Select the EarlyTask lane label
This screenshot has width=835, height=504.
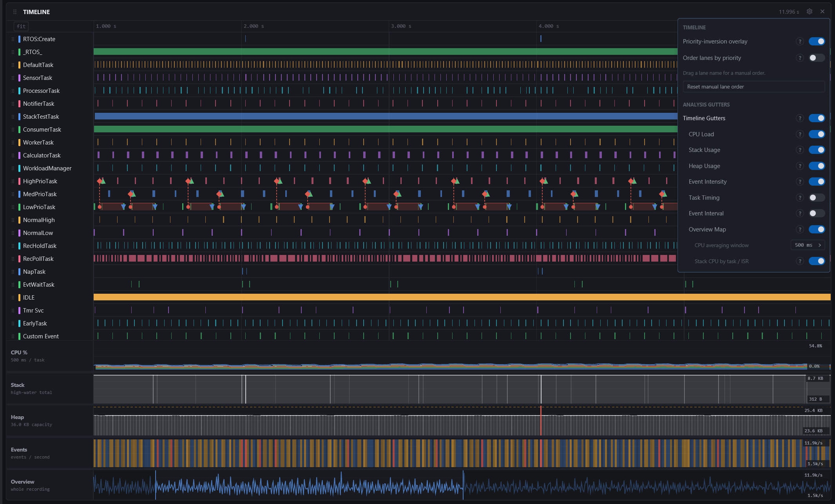35,323
